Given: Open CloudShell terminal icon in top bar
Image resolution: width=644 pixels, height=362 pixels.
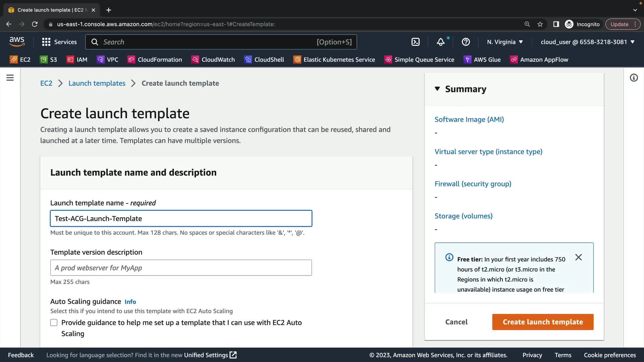Looking at the screenshot, I should [x=415, y=42].
